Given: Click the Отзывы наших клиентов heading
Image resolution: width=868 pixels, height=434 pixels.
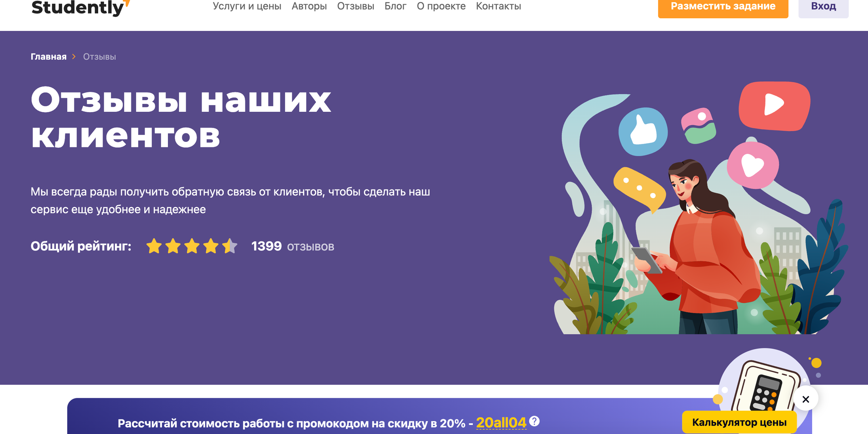Looking at the screenshot, I should 181,117.
